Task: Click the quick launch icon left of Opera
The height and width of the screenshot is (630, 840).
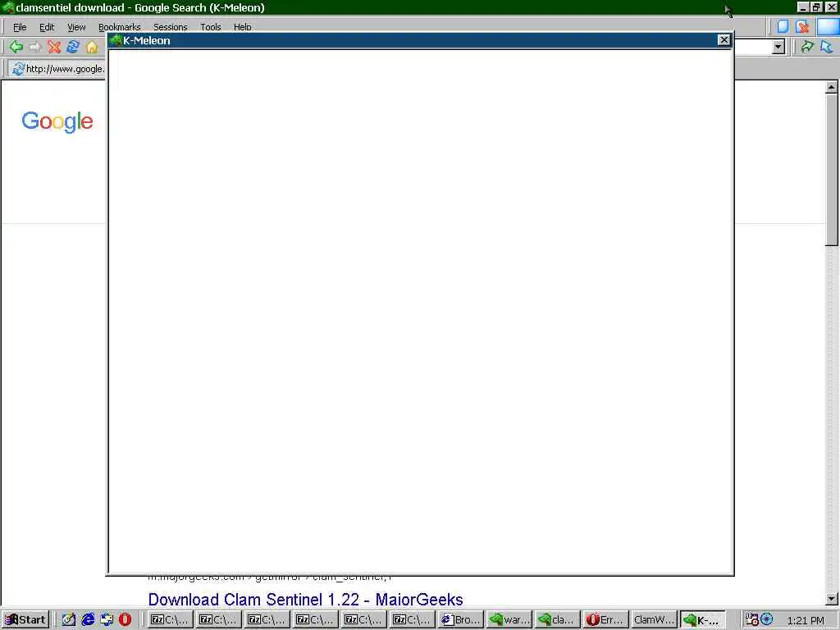Action: coord(107,620)
